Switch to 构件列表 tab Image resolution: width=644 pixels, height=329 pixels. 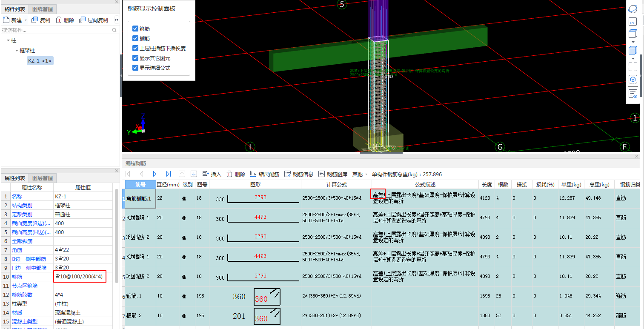15,9
